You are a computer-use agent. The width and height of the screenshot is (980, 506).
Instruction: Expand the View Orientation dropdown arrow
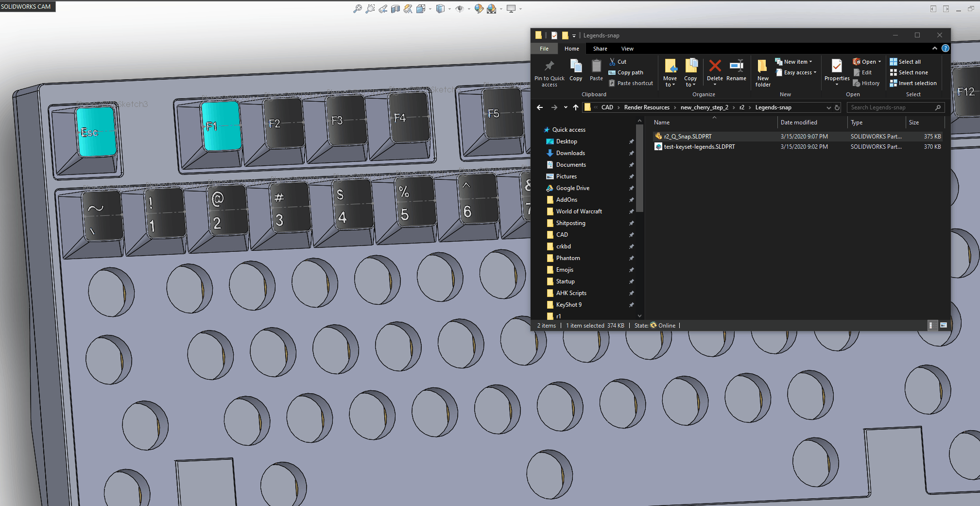430,9
